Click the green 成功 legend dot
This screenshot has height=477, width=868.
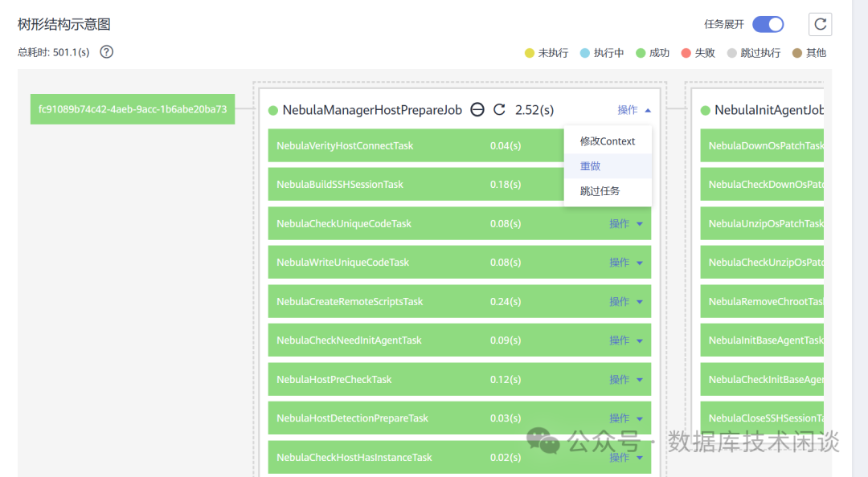(641, 53)
